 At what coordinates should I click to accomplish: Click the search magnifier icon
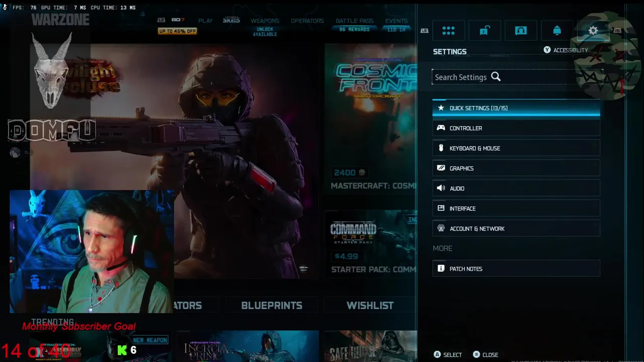pyautogui.click(x=496, y=76)
